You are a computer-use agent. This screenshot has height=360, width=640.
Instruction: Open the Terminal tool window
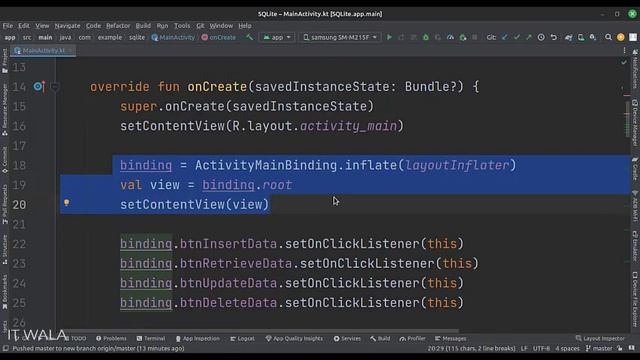pos(151,338)
